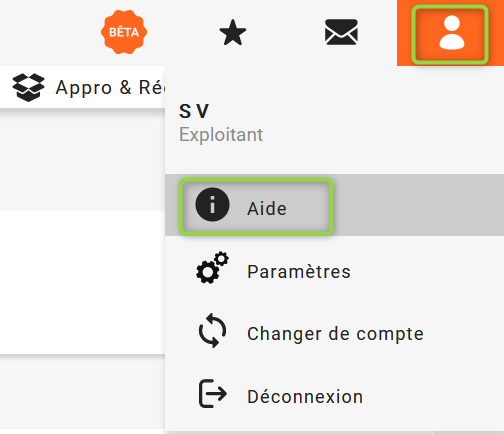Image resolution: width=504 pixels, height=434 pixels.
Task: Click the orange BÊTA badge
Action: [124, 32]
